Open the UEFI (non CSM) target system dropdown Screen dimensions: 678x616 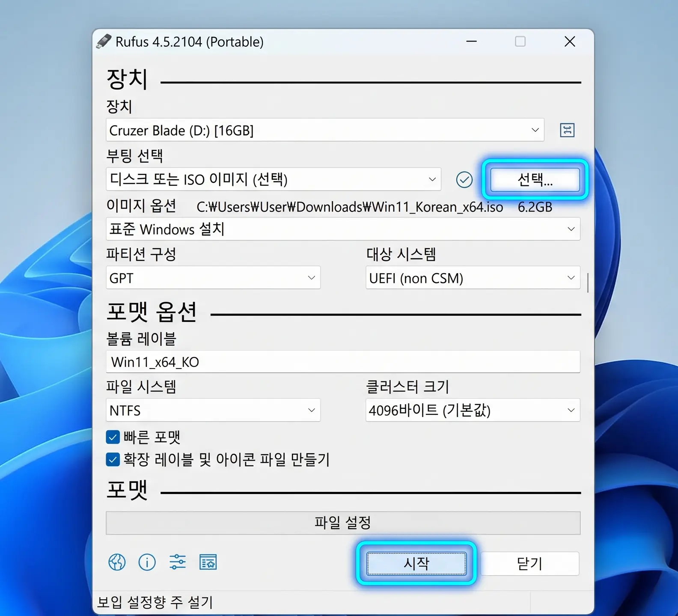[473, 278]
